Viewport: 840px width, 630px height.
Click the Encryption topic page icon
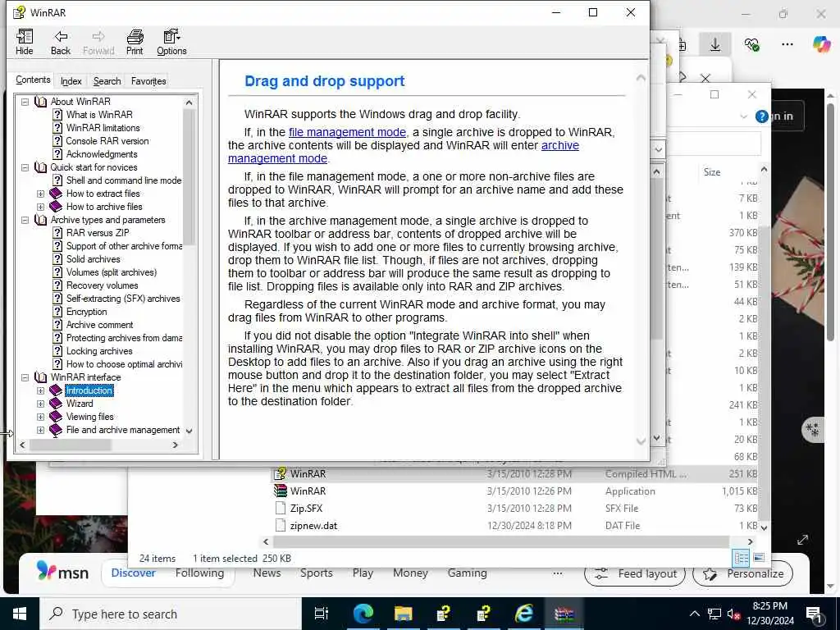pyautogui.click(x=58, y=312)
